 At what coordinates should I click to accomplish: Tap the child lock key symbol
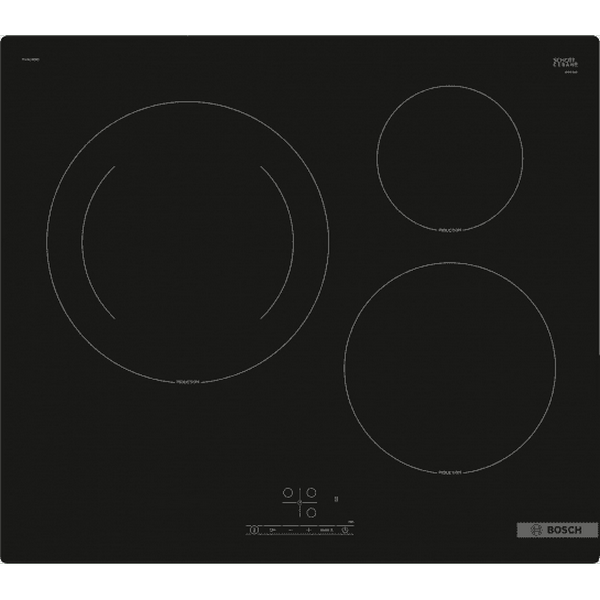coord(273,530)
